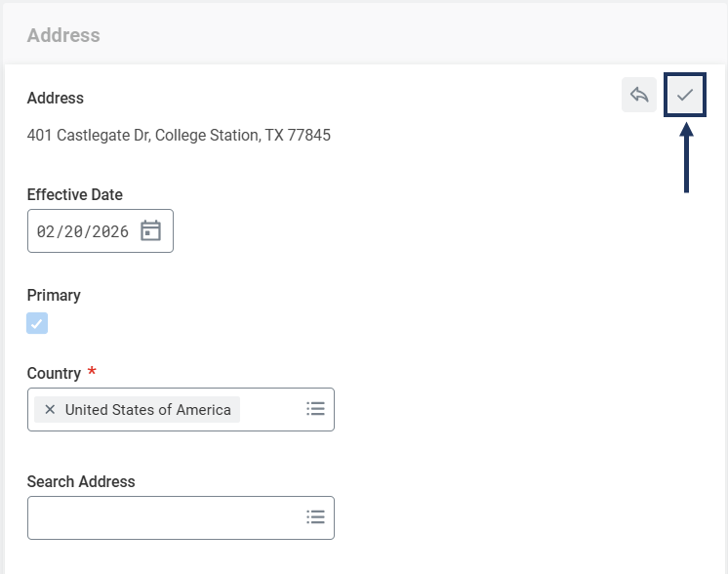The height and width of the screenshot is (574, 728).
Task: Click the bold Address label above street
Action: click(x=56, y=99)
